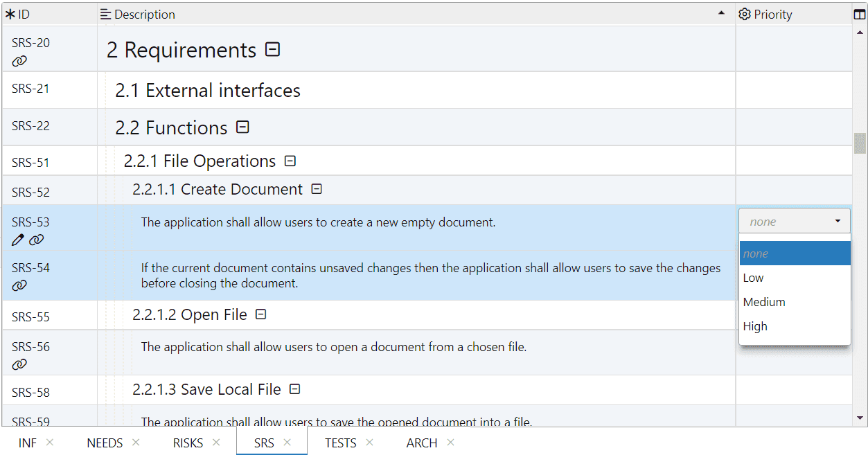
Task: Choose High from the priority list
Action: coord(755,326)
